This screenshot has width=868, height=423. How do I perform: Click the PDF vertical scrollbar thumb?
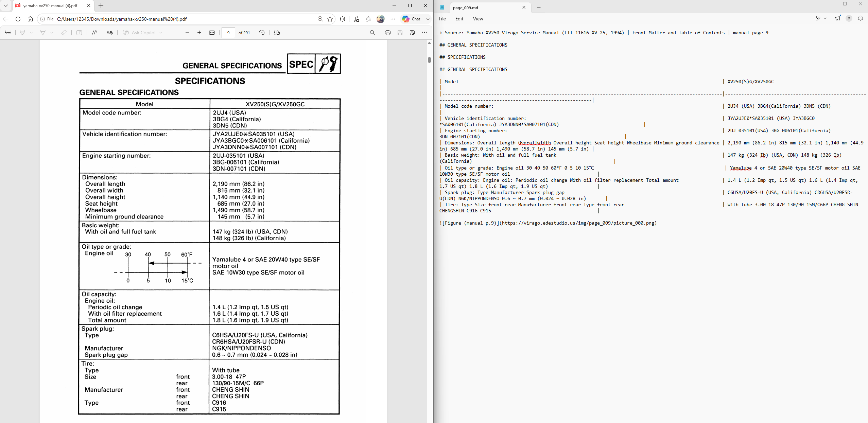[429, 60]
